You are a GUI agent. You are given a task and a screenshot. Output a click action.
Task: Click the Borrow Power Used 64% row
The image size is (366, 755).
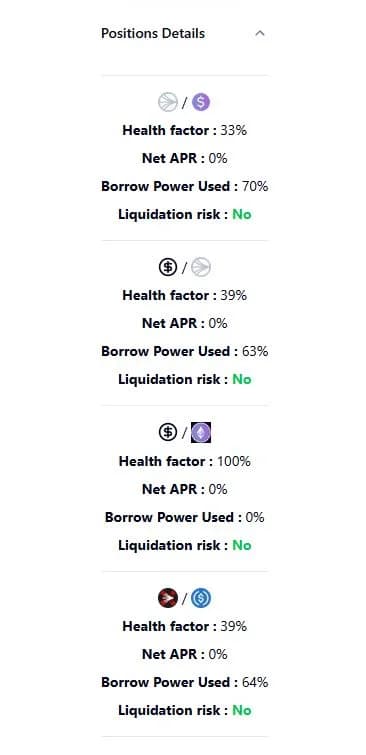pos(184,682)
